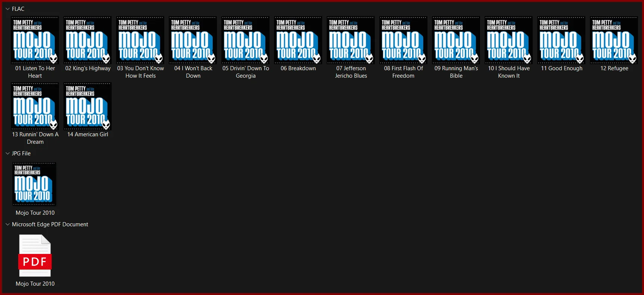Click the file name '08 First Flash Of Freedom'
The height and width of the screenshot is (295, 644).
coord(404,72)
